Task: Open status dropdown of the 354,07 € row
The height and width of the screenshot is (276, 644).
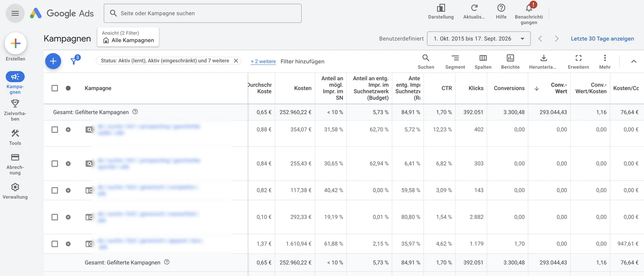Action: 68,129
